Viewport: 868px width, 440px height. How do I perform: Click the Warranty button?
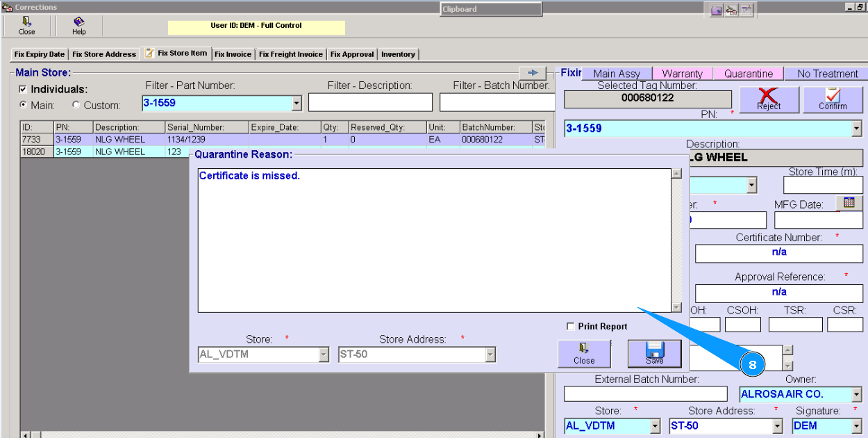pyautogui.click(x=682, y=74)
